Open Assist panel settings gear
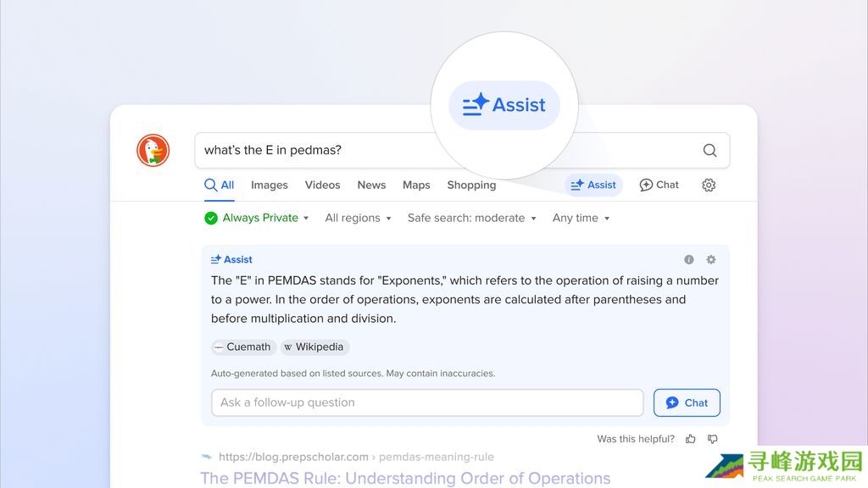 pos(711,260)
